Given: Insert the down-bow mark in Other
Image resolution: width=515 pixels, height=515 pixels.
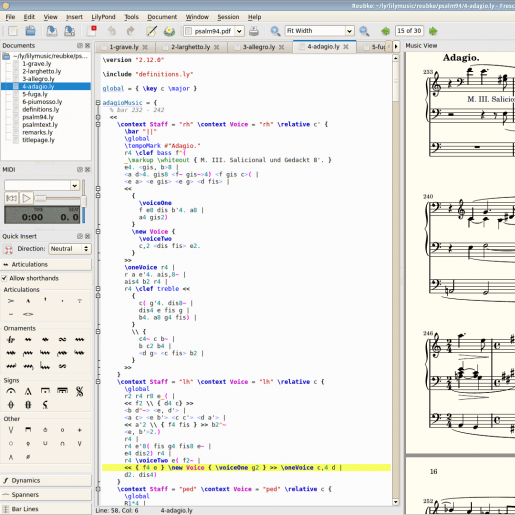Looking at the screenshot, I should click(28, 430).
